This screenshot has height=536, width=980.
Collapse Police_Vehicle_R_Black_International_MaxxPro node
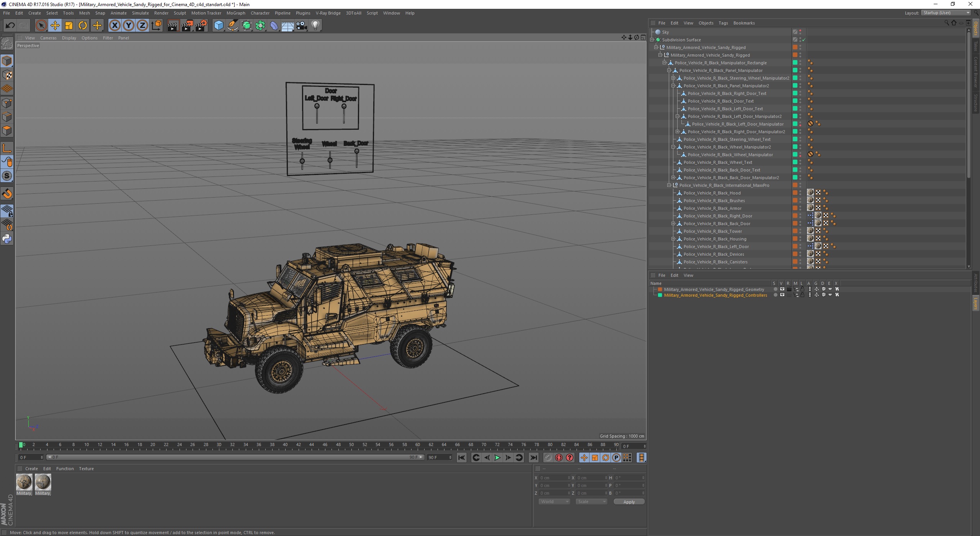click(x=669, y=185)
